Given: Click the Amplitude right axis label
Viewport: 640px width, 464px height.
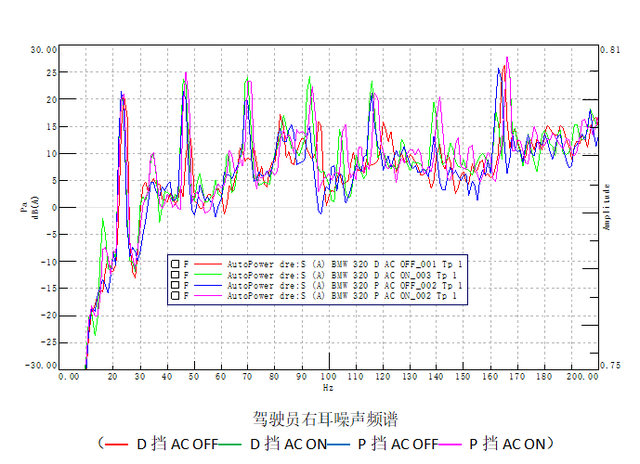Looking at the screenshot, I should 607,207.
